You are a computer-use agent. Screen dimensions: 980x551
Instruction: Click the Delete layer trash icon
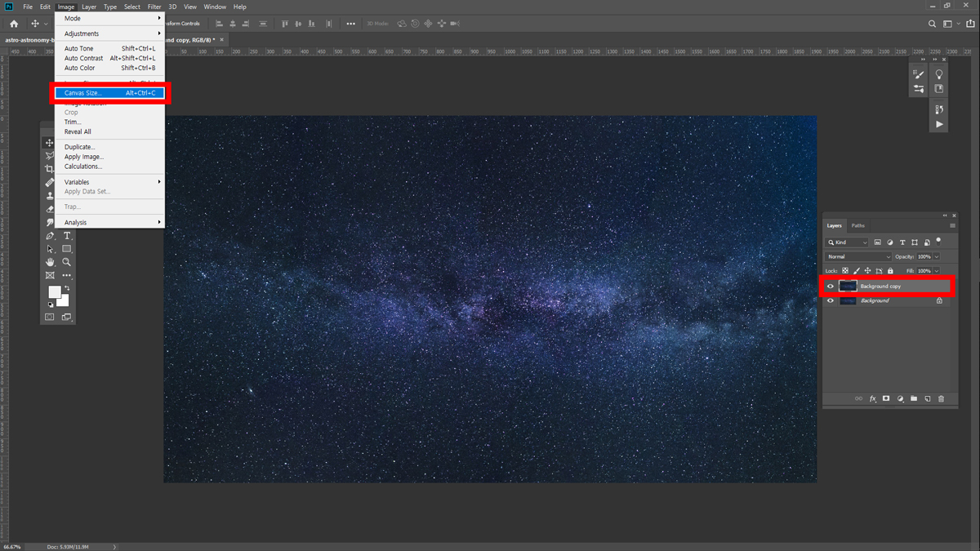941,398
